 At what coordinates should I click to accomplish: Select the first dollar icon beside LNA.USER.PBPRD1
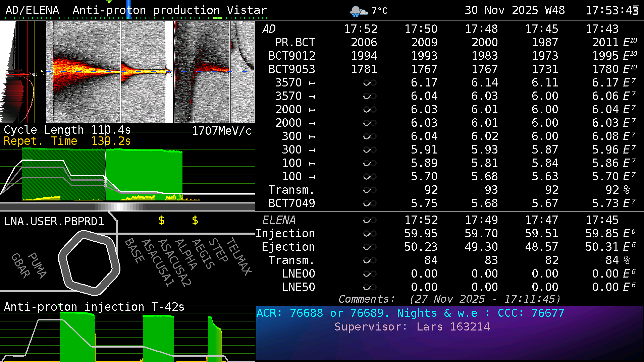click(162, 221)
